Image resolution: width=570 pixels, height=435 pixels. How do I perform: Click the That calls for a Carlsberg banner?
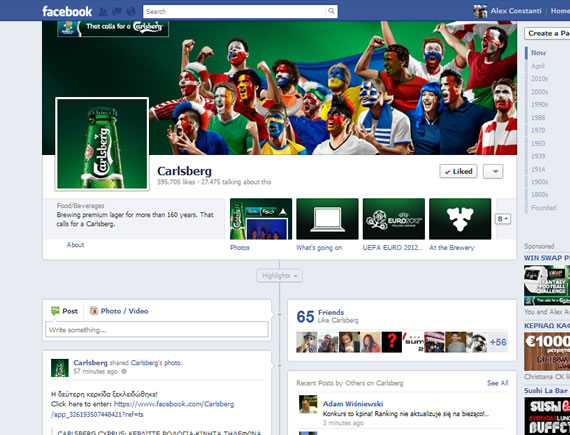click(x=113, y=28)
